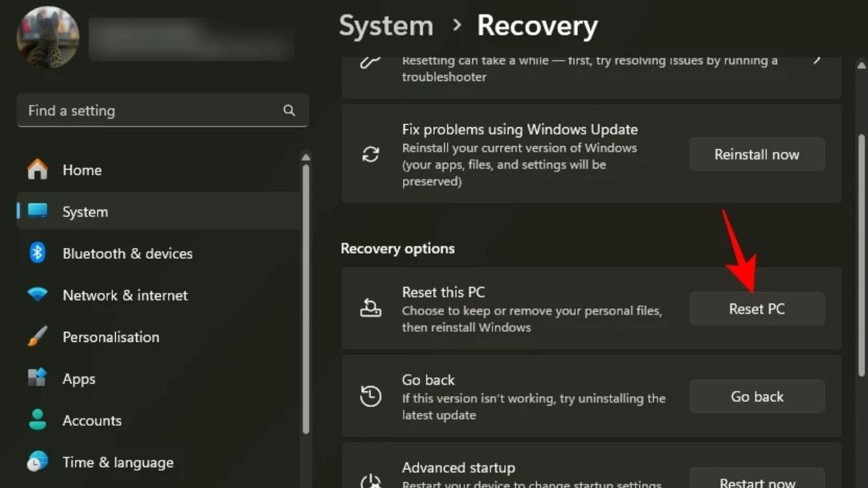Click the Reset this PC icon
The image size is (868, 488).
click(x=371, y=308)
